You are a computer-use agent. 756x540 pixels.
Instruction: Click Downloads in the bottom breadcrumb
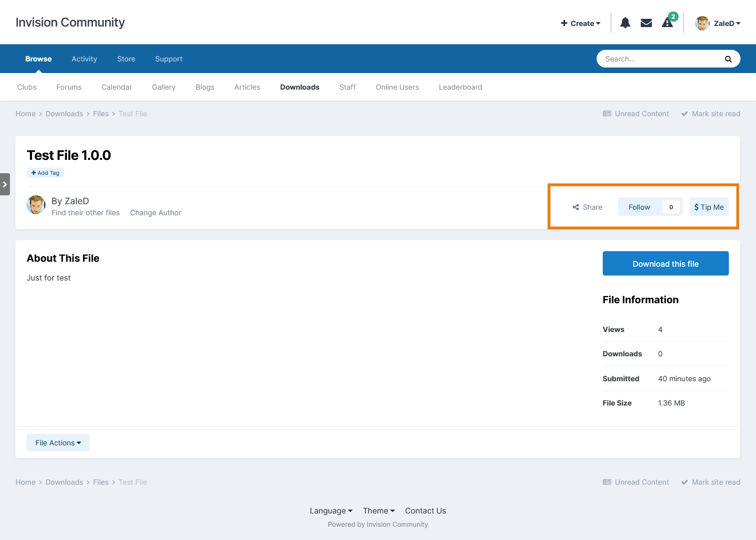click(64, 482)
